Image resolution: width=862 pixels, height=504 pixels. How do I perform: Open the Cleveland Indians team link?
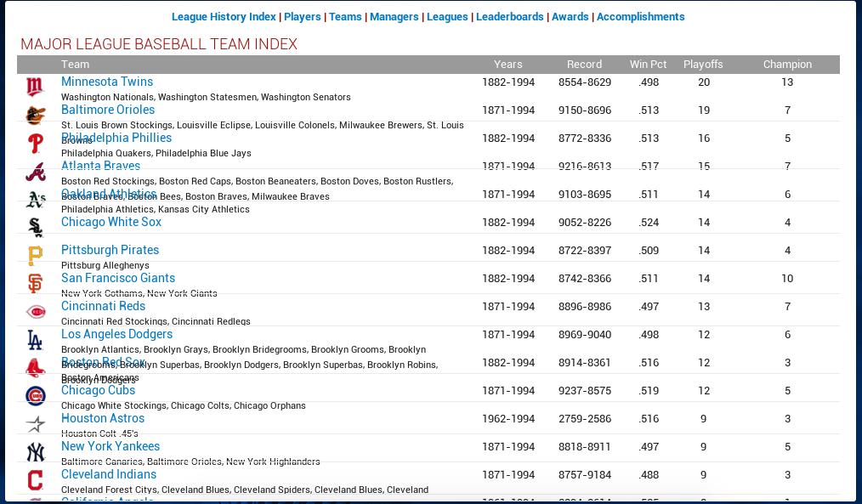click(x=108, y=474)
